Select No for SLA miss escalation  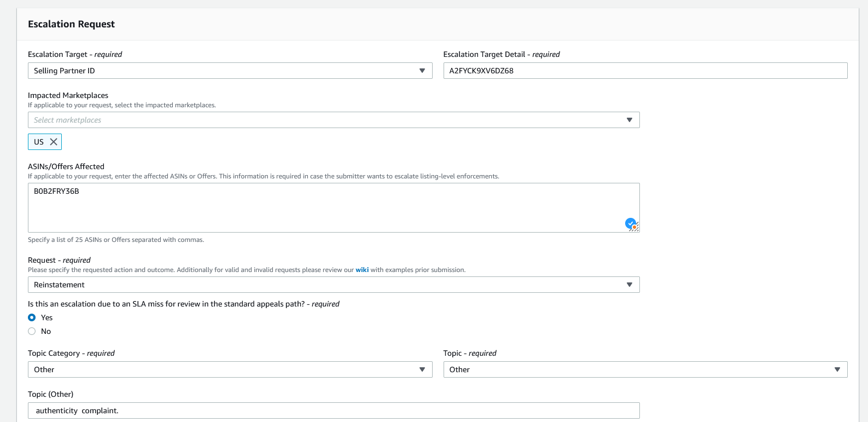coord(32,331)
